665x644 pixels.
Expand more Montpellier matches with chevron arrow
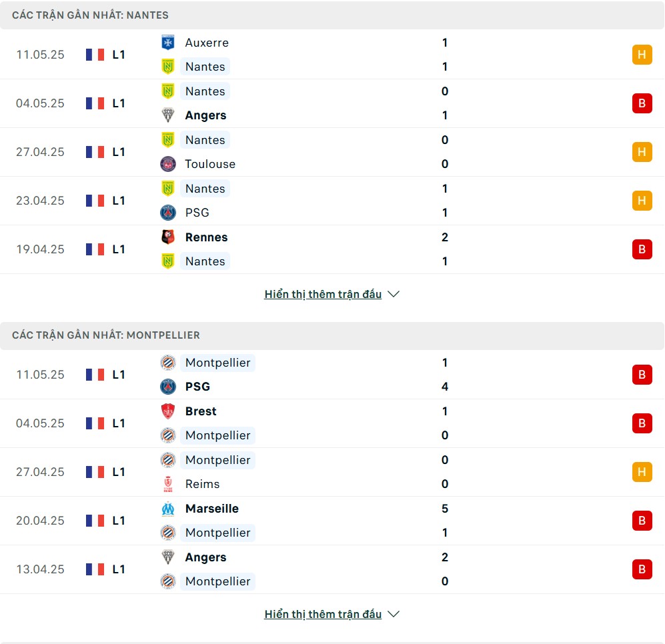[394, 614]
